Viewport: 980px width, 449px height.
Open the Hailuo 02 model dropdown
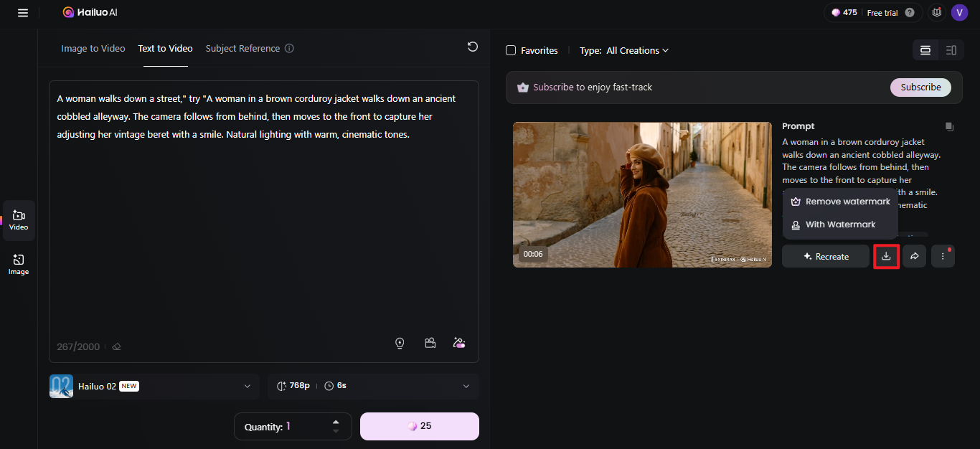tap(153, 386)
